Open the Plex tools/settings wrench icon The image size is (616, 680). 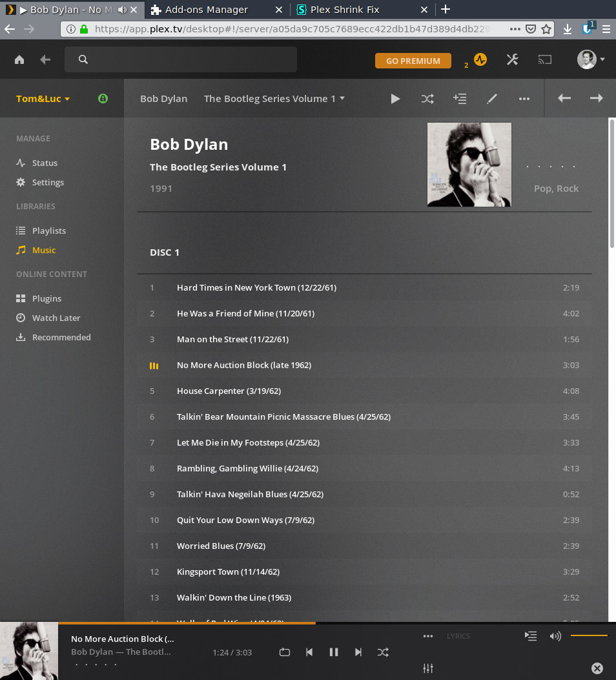(x=512, y=59)
